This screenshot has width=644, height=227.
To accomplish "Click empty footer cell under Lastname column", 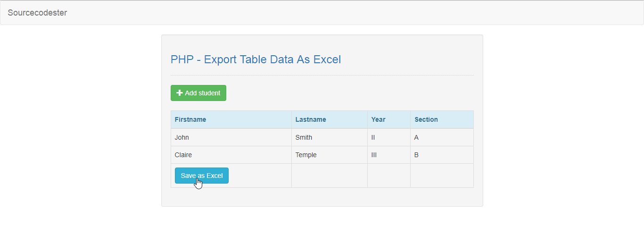I will point(330,176).
